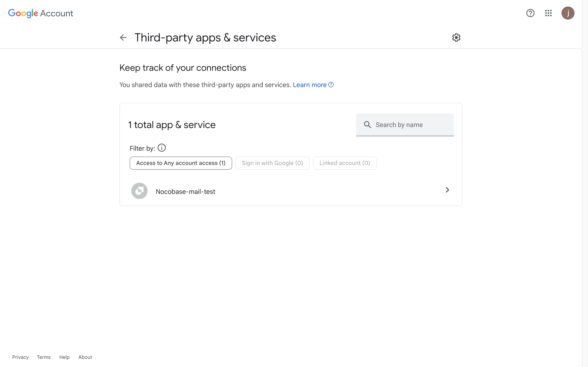
Task: Click the Filter by info icon
Action: [161, 148]
